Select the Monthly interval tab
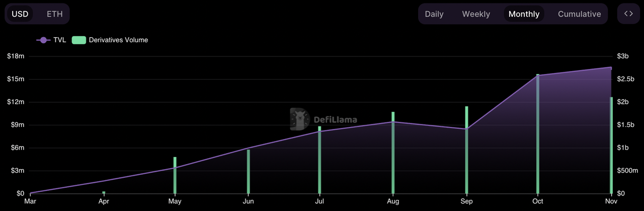 tap(524, 14)
